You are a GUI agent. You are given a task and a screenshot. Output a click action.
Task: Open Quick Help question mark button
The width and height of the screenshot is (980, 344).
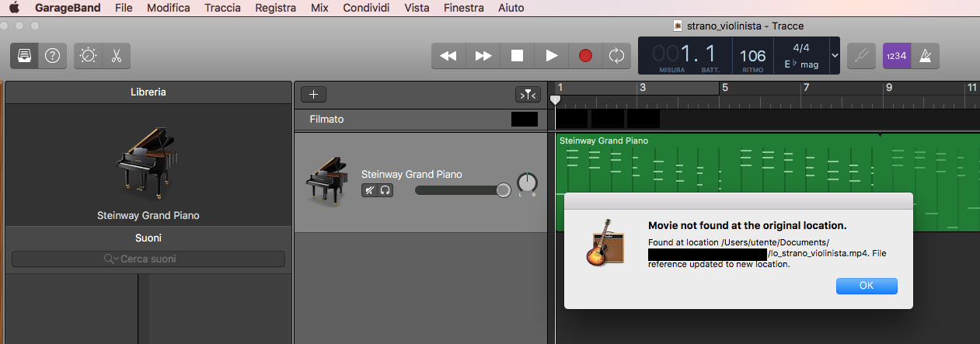tap(53, 56)
